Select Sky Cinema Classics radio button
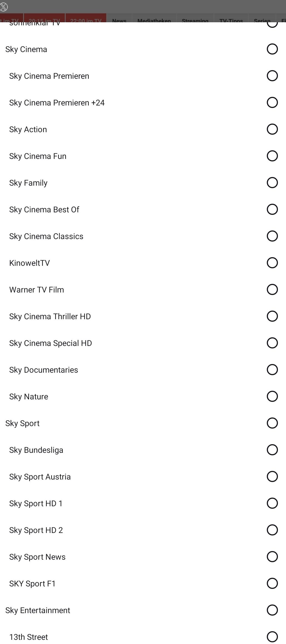 [x=272, y=236]
